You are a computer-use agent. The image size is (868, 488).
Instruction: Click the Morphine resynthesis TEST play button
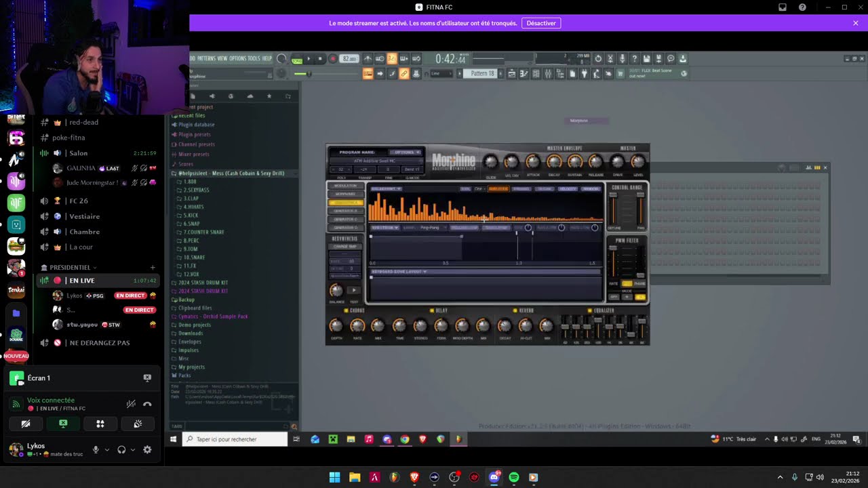pyautogui.click(x=353, y=290)
